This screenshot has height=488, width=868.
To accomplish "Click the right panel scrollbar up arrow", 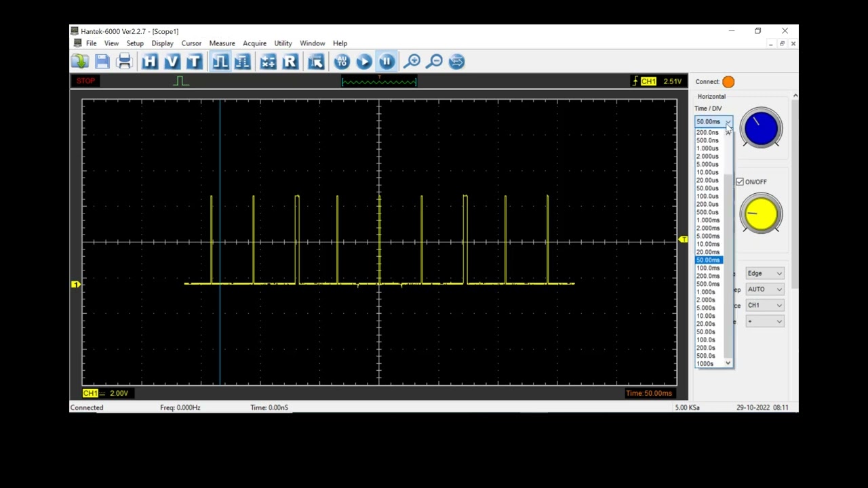I will (x=795, y=96).
